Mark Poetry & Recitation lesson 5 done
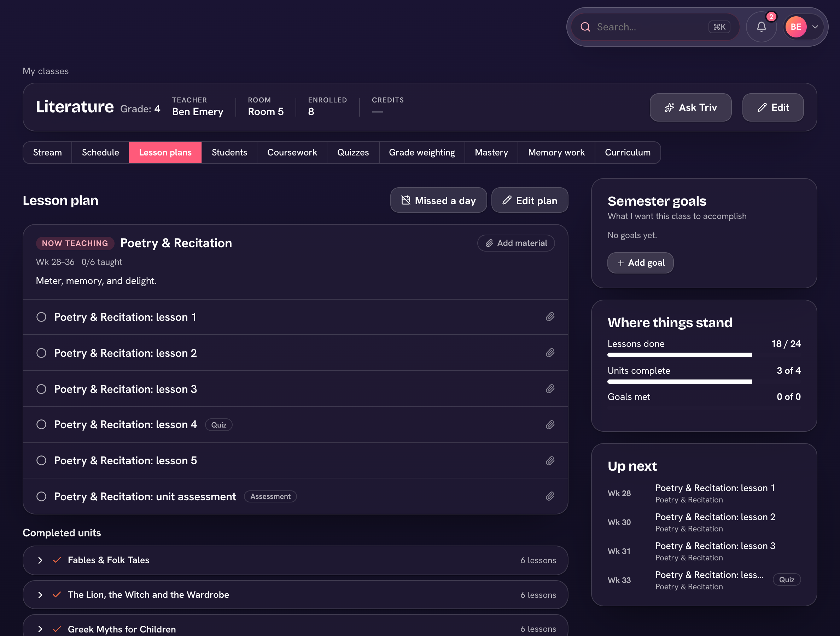Screen dimensions: 840x636 (x=41, y=461)
